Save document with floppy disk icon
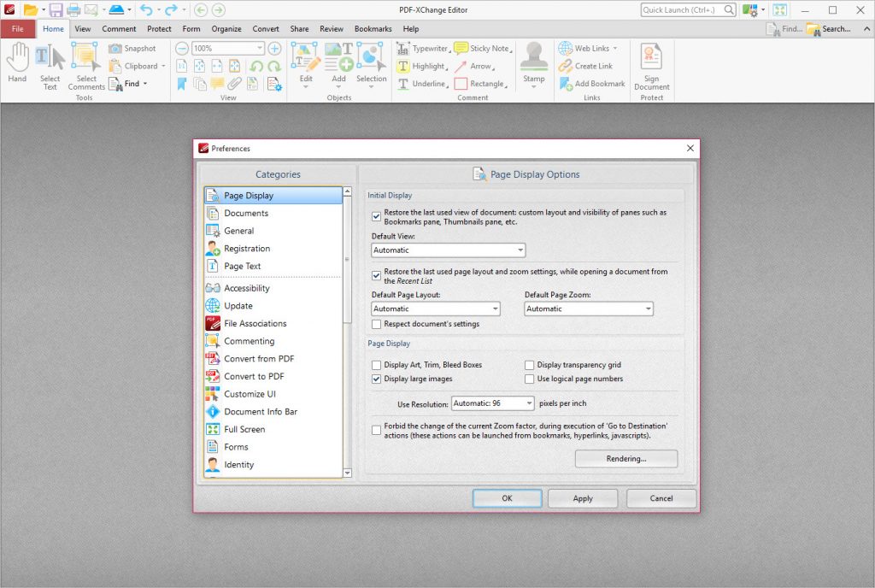Image resolution: width=875 pixels, height=588 pixels. (x=56, y=9)
